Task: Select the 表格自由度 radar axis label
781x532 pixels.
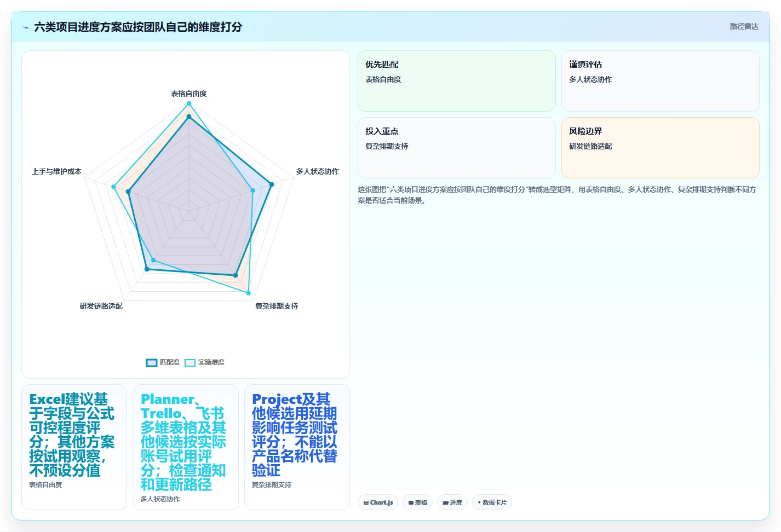Action: click(189, 94)
